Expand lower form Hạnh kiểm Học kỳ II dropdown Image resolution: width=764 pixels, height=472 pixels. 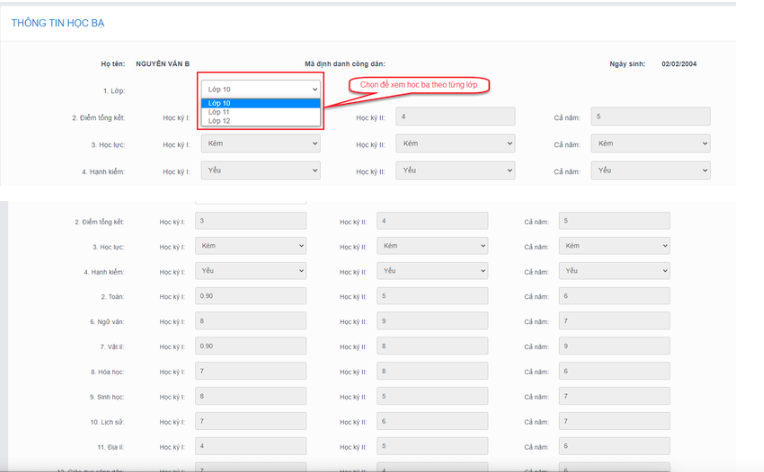432,271
